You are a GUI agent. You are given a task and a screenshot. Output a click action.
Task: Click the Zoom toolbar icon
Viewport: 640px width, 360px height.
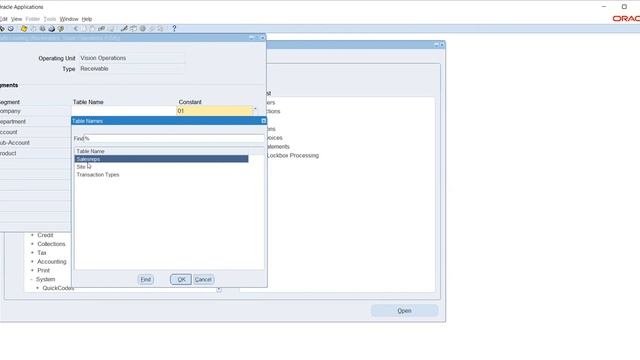pyautogui.click(x=133, y=29)
